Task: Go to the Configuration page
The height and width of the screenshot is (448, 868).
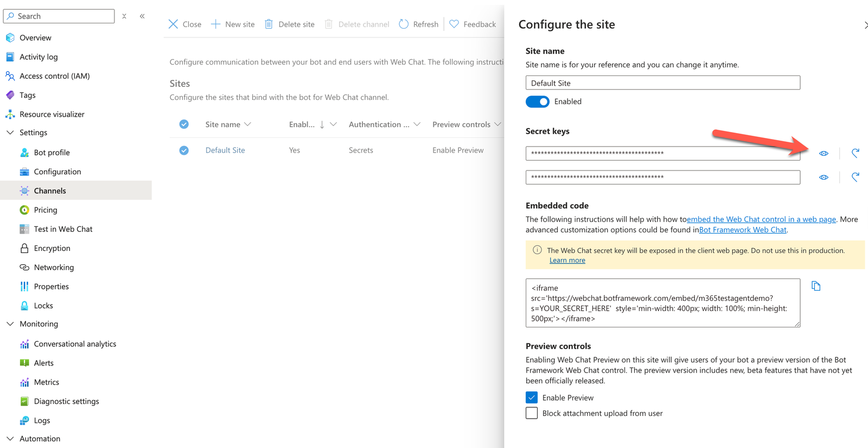Action: point(58,172)
